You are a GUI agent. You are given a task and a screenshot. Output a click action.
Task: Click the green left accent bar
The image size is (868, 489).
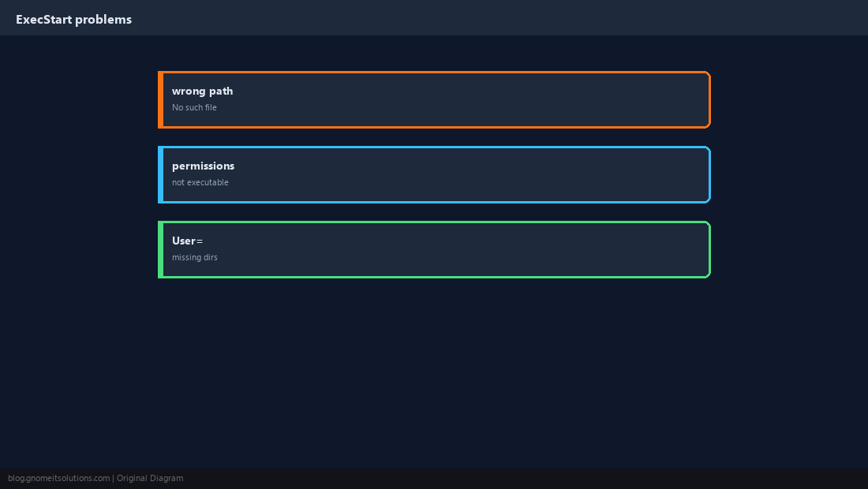pos(160,249)
